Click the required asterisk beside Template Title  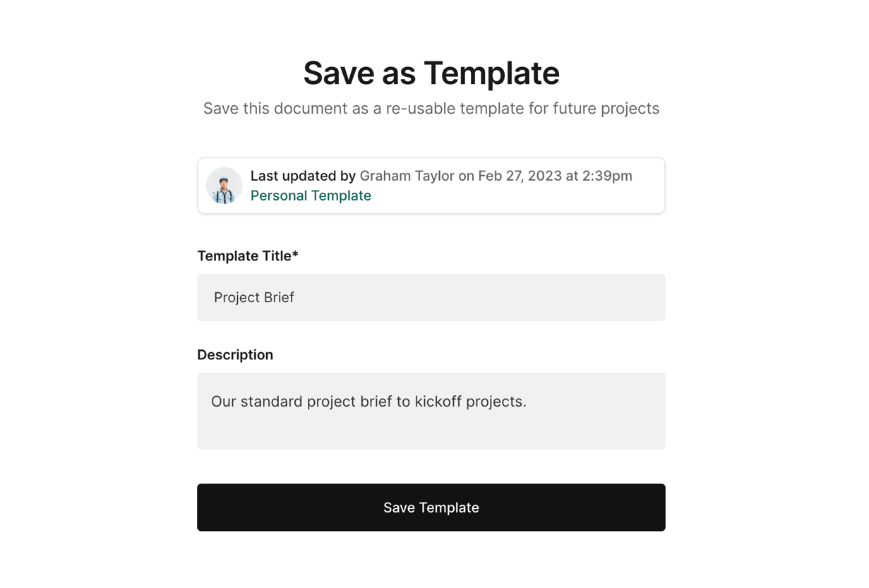point(295,255)
